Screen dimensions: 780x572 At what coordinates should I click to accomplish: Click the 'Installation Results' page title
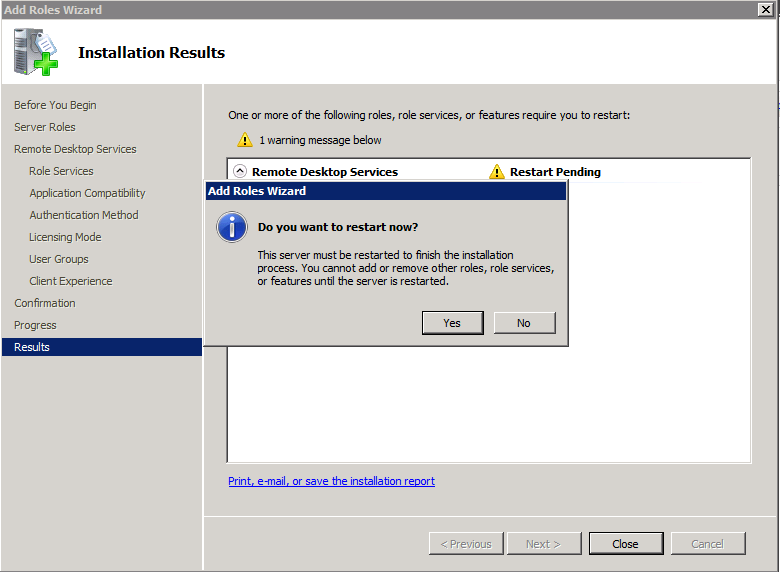[x=151, y=52]
